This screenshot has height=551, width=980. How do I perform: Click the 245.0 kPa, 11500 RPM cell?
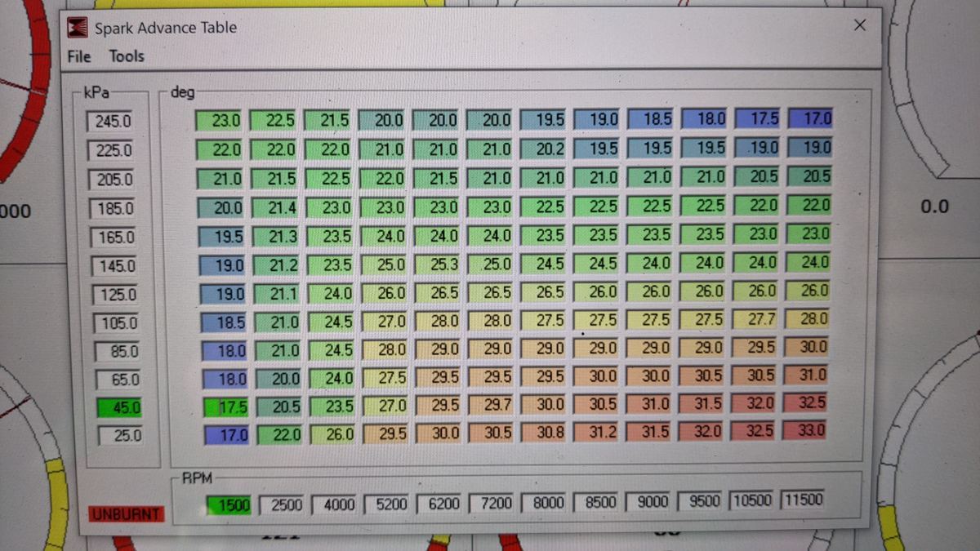[x=810, y=118]
